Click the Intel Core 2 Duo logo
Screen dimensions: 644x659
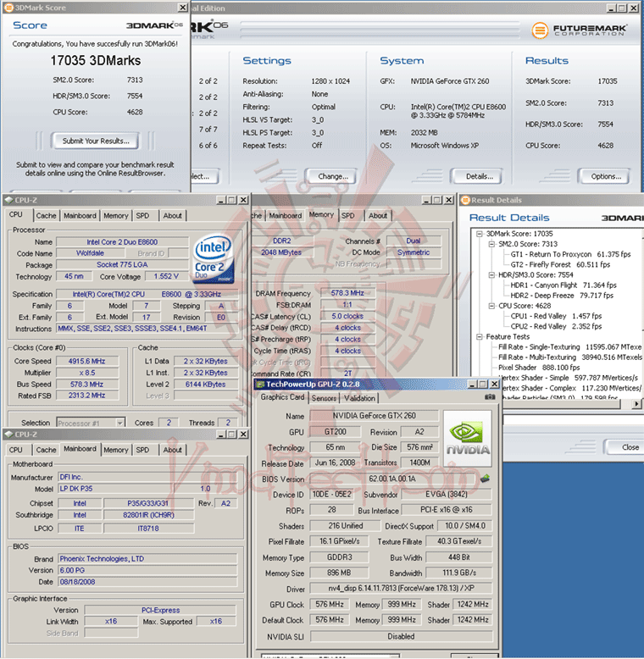point(214,258)
